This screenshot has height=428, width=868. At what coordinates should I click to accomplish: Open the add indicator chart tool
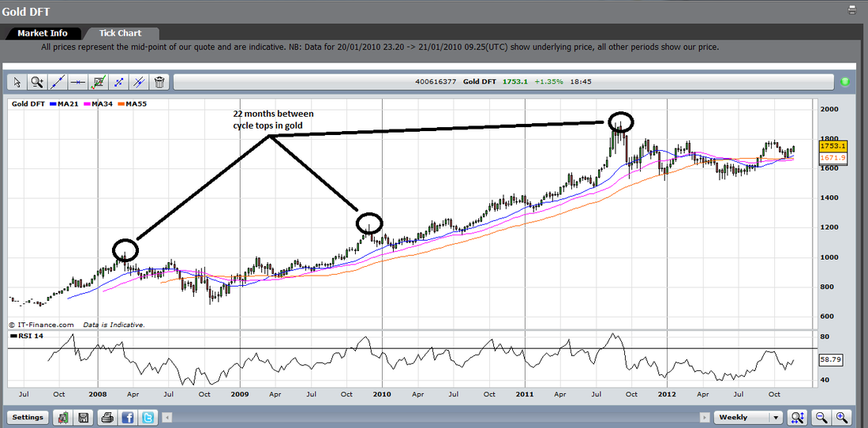pyautogui.click(x=98, y=82)
